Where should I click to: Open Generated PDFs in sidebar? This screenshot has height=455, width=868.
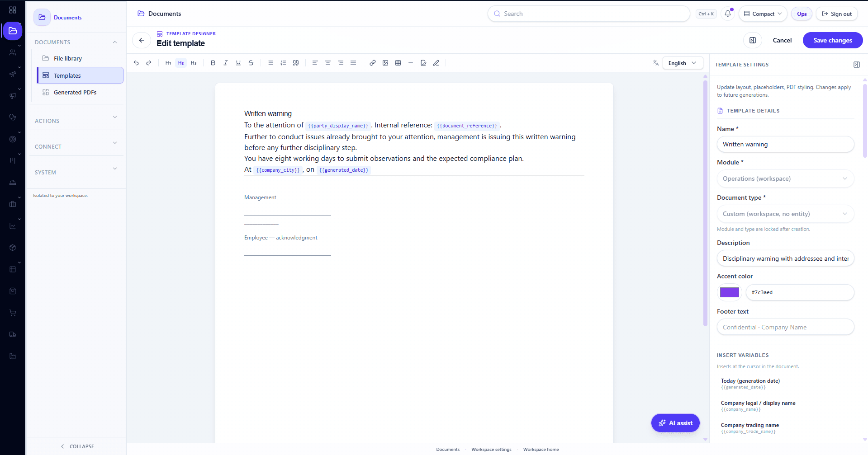(x=80, y=92)
